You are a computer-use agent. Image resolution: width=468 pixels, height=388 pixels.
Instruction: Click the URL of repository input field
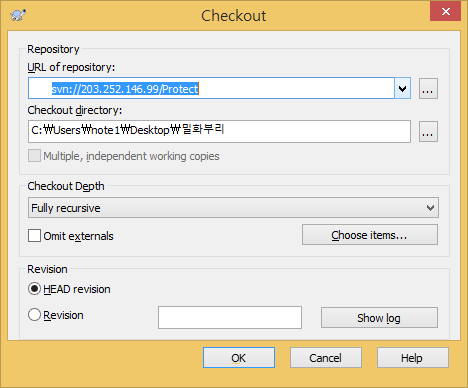coord(211,88)
